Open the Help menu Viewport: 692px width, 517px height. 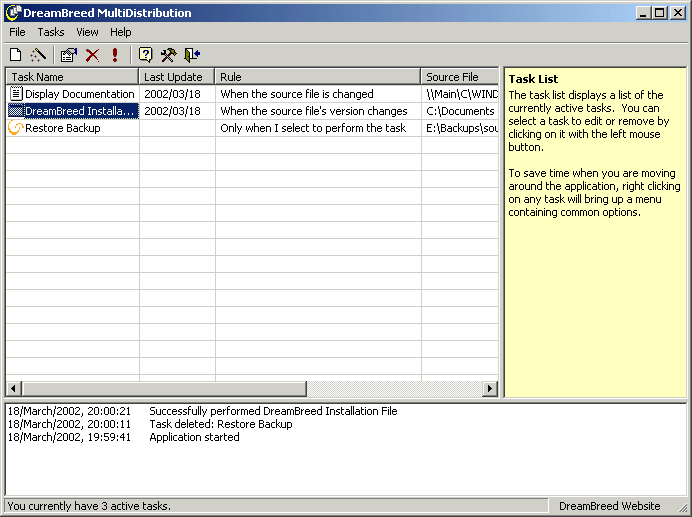(120, 32)
